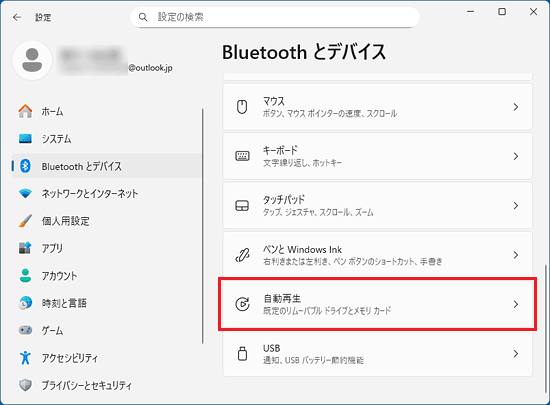The height and width of the screenshot is (405, 550).
Task: Expand マウス settings via chevron
Action: (516, 107)
